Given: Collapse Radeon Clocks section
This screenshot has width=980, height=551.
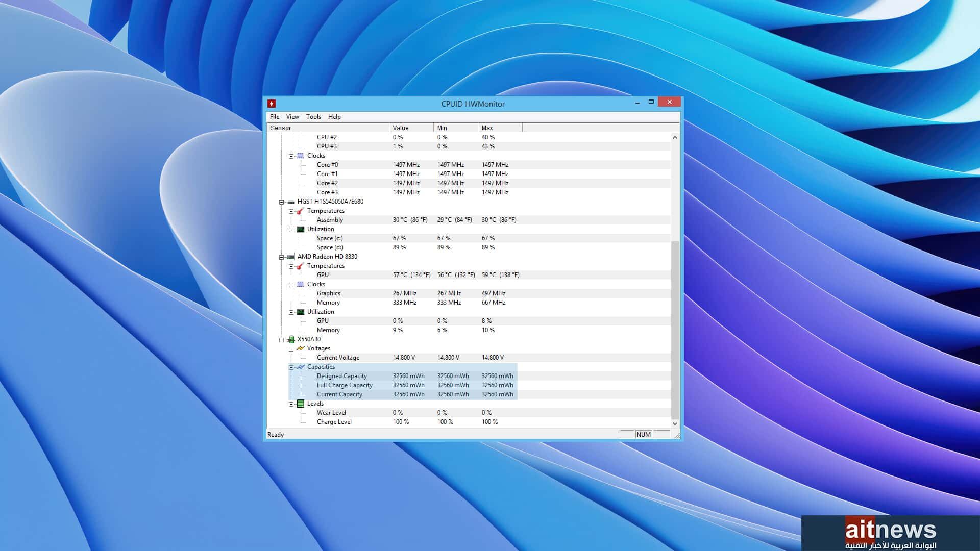Looking at the screenshot, I should click(291, 285).
